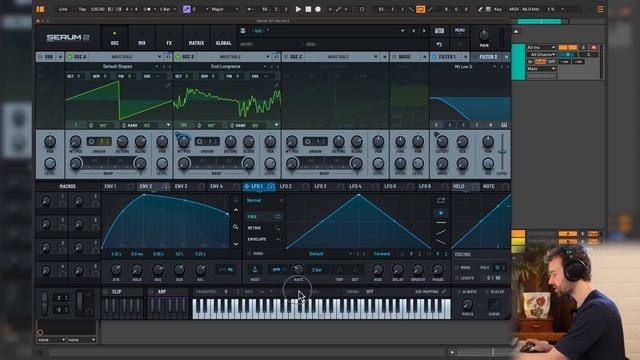Open Evil Longneos wavetable selector
The image size is (640, 360).
coord(226,67)
